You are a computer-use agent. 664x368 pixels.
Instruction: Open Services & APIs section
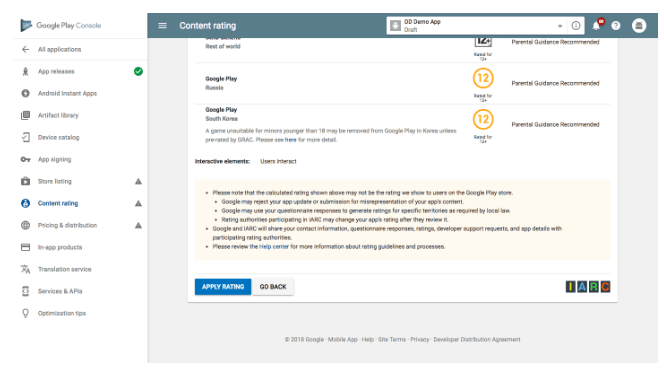[60, 292]
